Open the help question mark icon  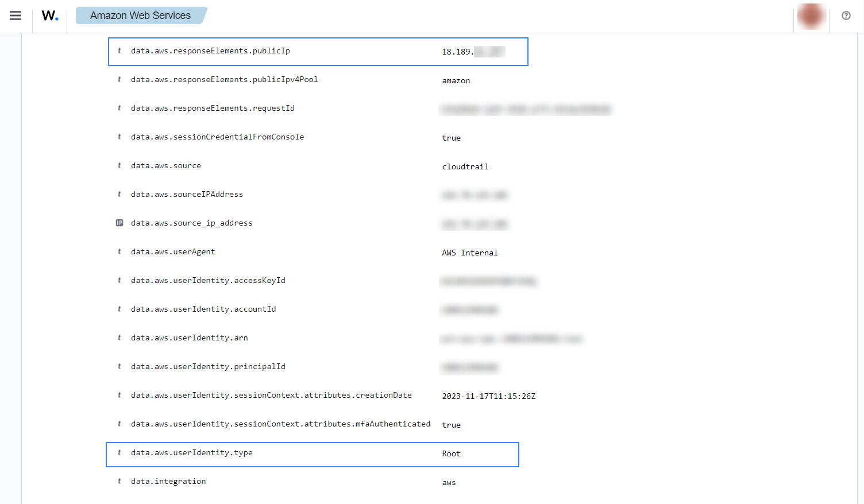pyautogui.click(x=846, y=15)
